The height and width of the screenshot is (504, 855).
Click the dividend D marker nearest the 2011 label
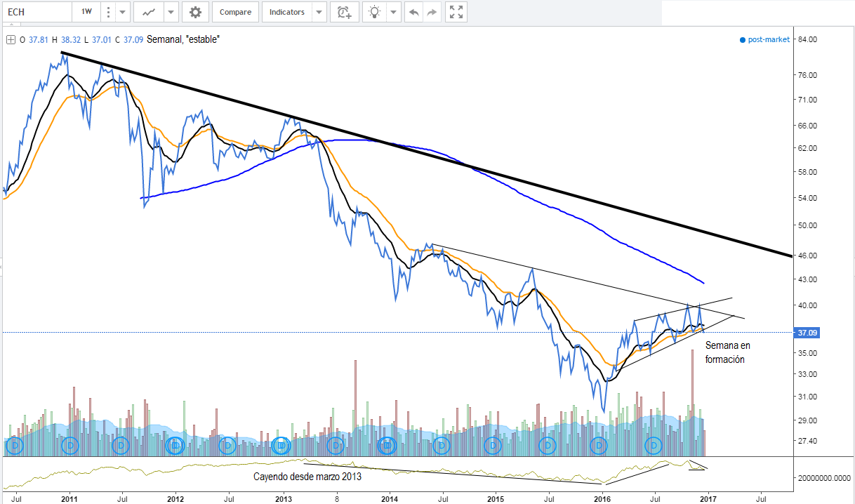(69, 445)
